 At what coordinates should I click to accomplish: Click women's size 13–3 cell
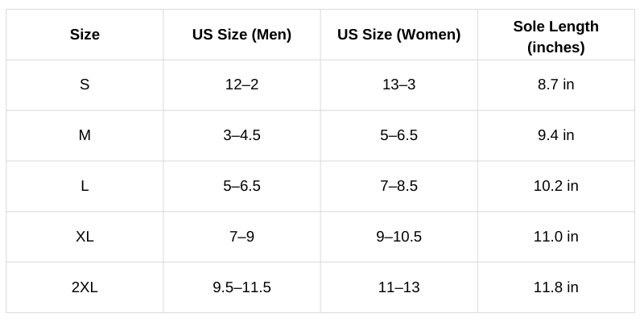coord(398,85)
